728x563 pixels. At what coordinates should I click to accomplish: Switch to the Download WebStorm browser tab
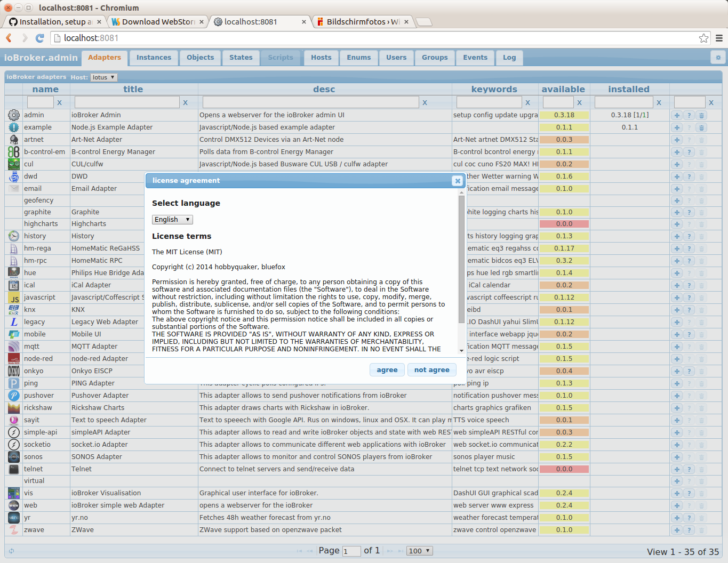(158, 22)
